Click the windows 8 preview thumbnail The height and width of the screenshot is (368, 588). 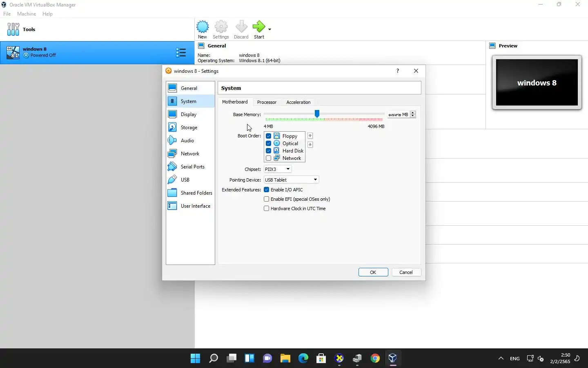[x=537, y=83]
